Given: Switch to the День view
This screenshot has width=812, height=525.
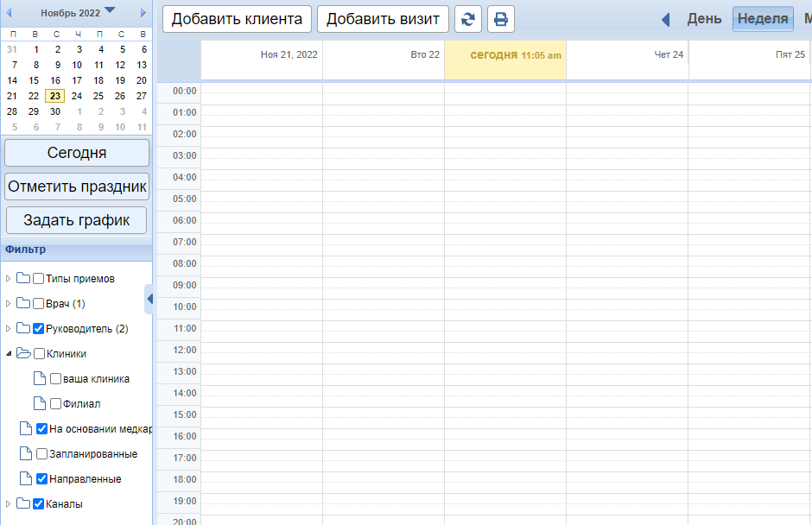Looking at the screenshot, I should pyautogui.click(x=704, y=19).
